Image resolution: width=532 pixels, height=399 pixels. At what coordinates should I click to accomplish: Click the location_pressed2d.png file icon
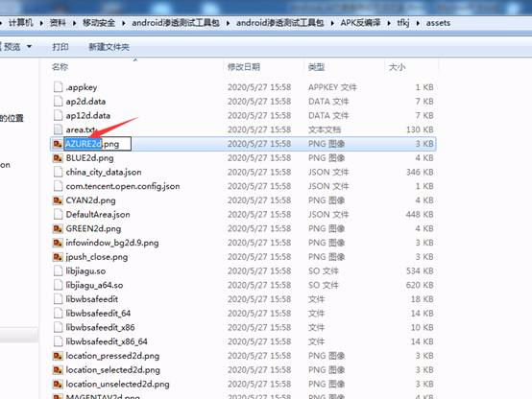coord(58,356)
